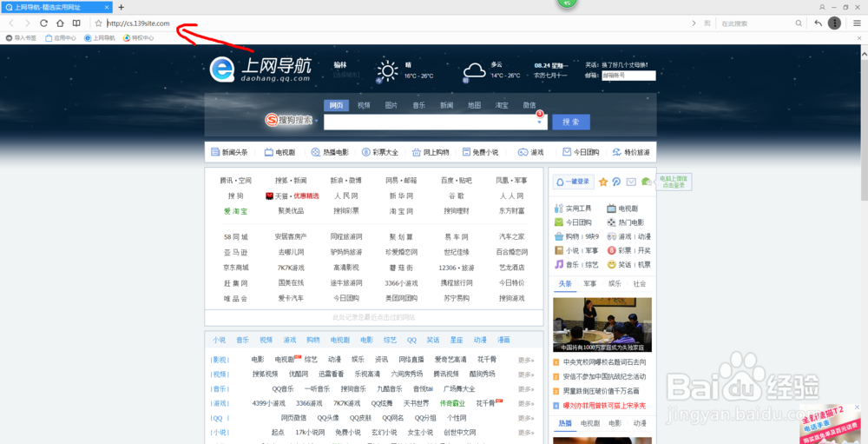Open 彩票大全 nav item
The height and width of the screenshot is (444, 868).
coord(380,152)
